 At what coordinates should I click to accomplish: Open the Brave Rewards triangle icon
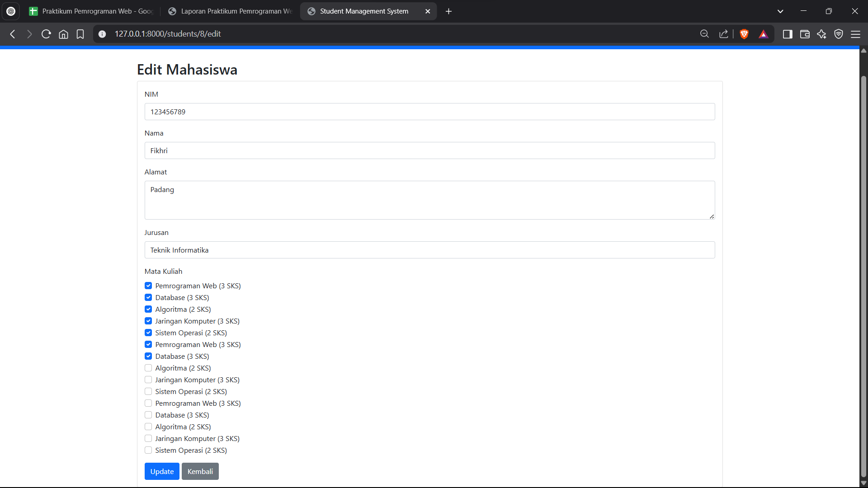point(764,34)
